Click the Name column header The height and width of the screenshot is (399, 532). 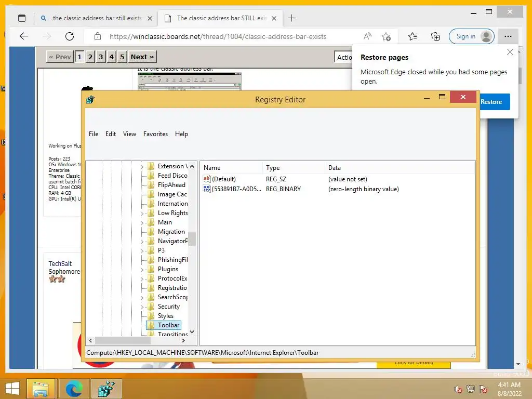pyautogui.click(x=231, y=168)
